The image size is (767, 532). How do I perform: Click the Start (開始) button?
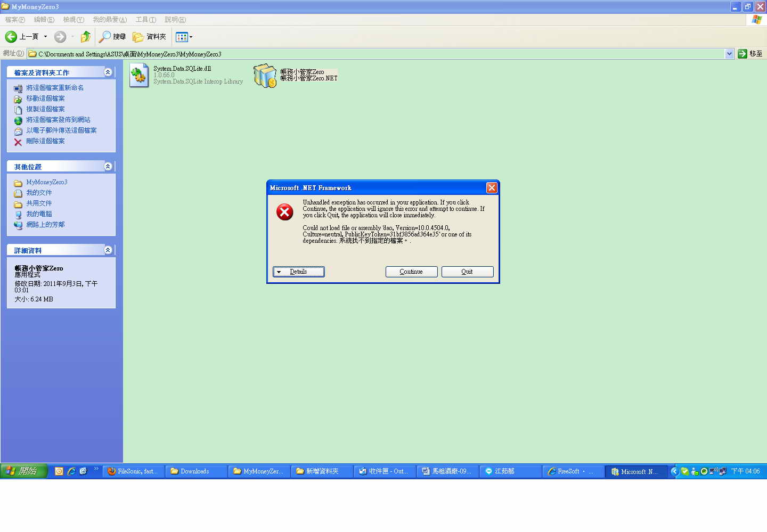(24, 471)
